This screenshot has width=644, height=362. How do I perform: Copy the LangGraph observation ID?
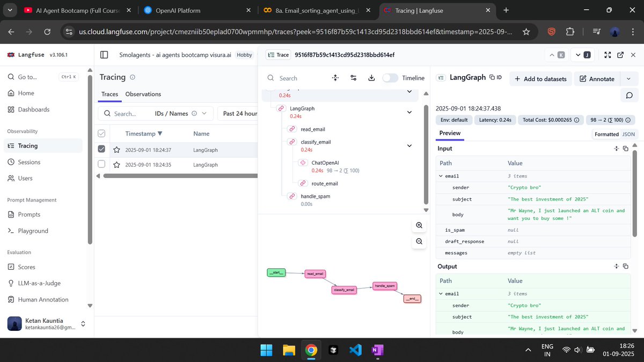(495, 78)
